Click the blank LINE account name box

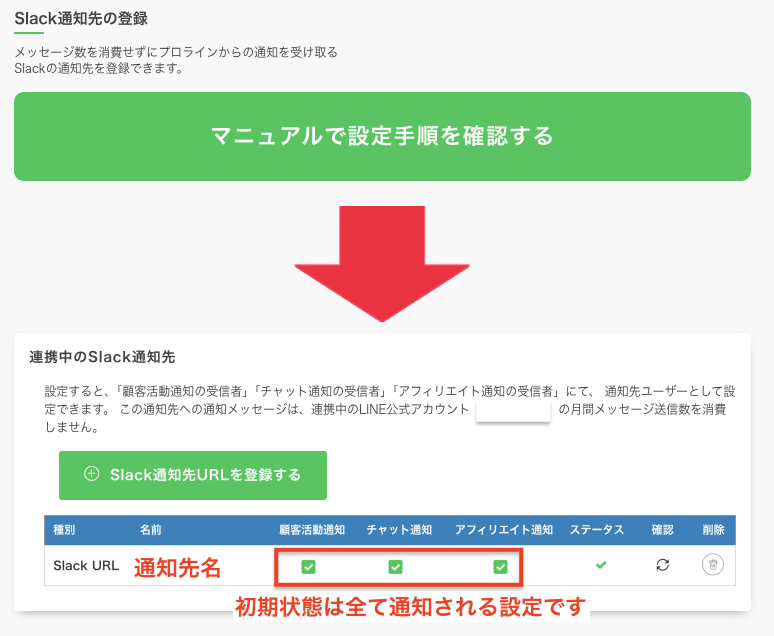point(513,410)
